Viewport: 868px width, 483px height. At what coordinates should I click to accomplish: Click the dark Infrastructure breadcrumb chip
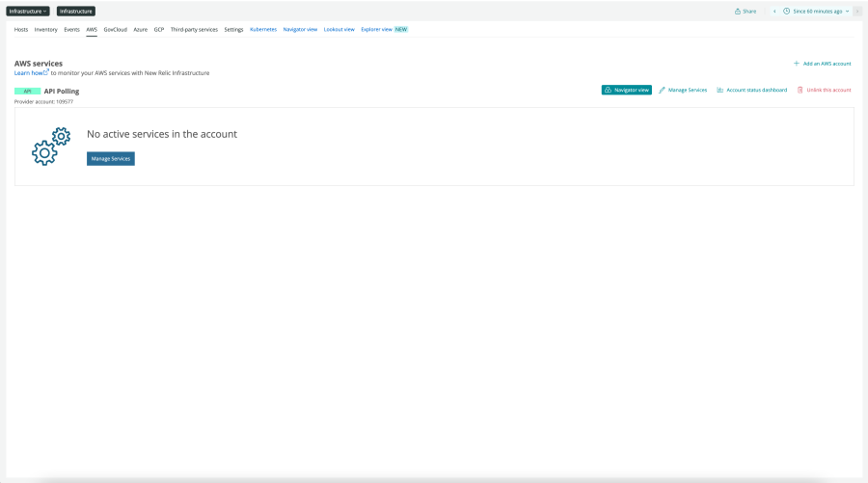tap(76, 11)
